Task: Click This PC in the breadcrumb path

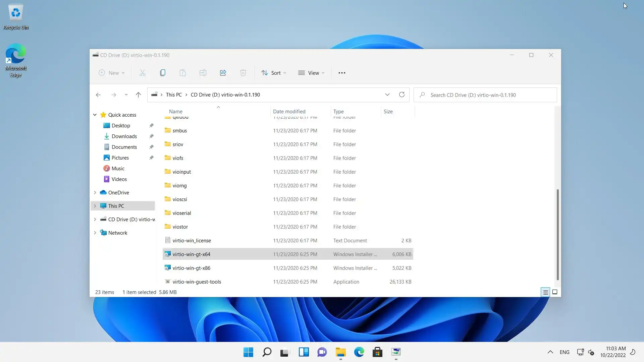Action: click(174, 95)
